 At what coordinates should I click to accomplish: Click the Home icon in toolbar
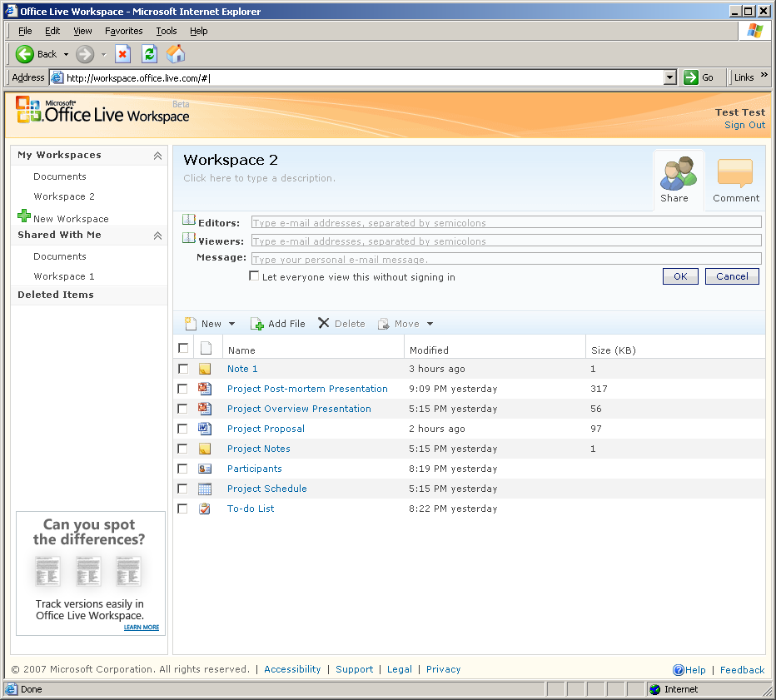(x=176, y=54)
